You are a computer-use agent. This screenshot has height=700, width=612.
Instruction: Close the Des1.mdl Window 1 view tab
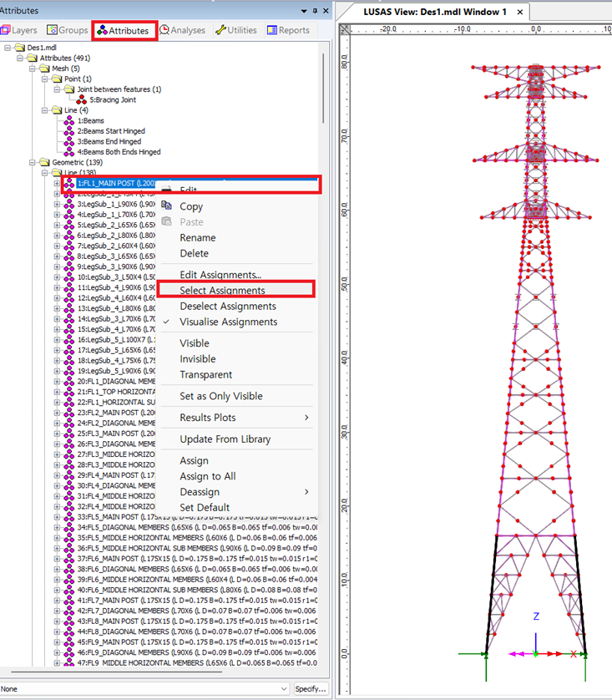point(520,13)
